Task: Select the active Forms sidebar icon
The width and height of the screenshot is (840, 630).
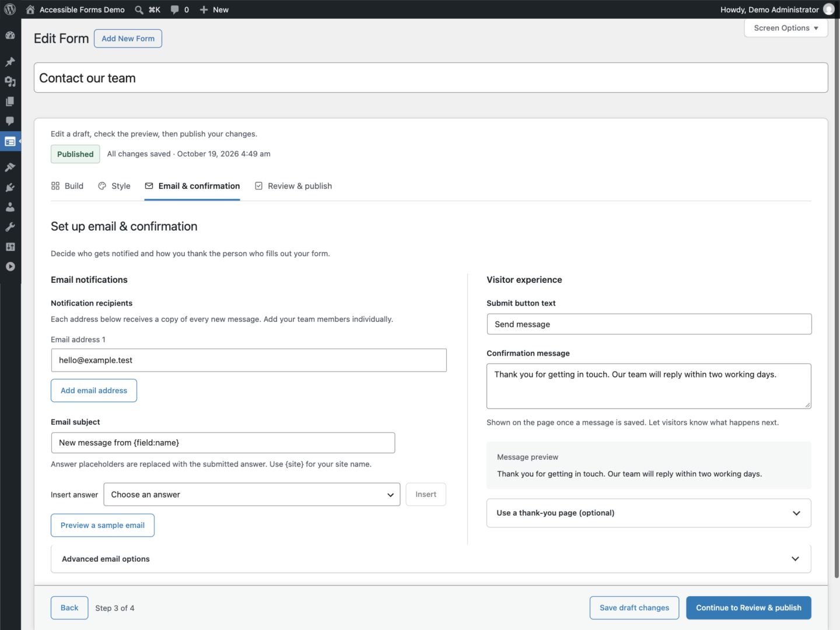Action: tap(10, 141)
